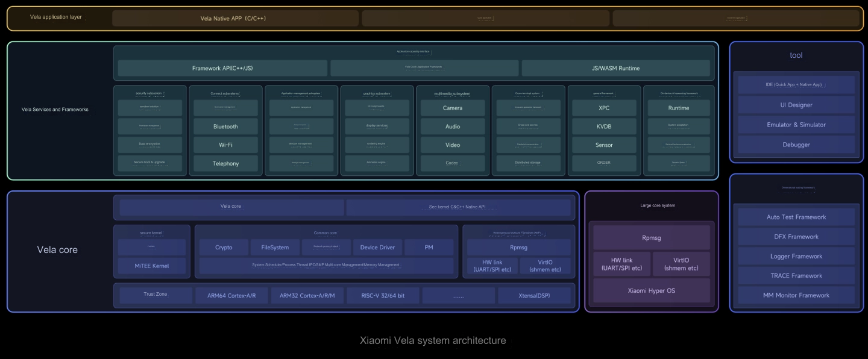Screen dimensions: 868x359
Task: Select the Framework API(C++/JS) box
Action: [x=222, y=68]
